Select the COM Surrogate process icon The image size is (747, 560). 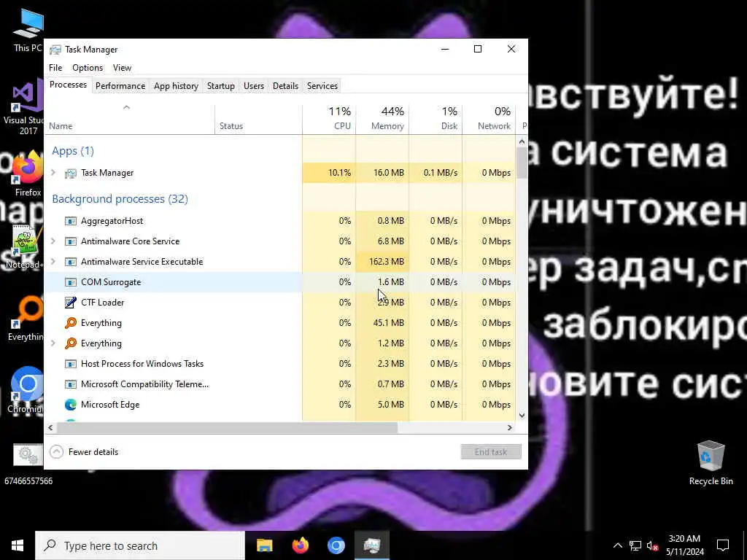click(x=71, y=282)
